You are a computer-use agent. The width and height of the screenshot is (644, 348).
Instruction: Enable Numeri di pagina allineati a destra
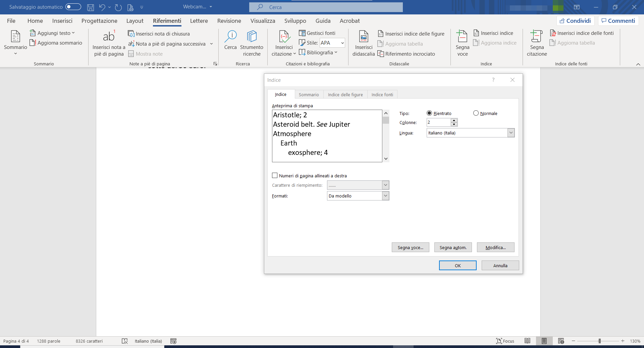point(275,176)
